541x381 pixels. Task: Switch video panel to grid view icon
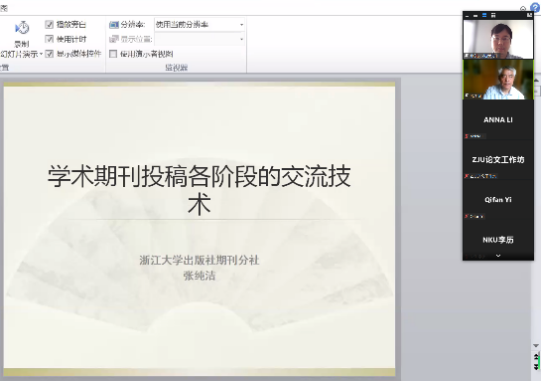coord(493,16)
